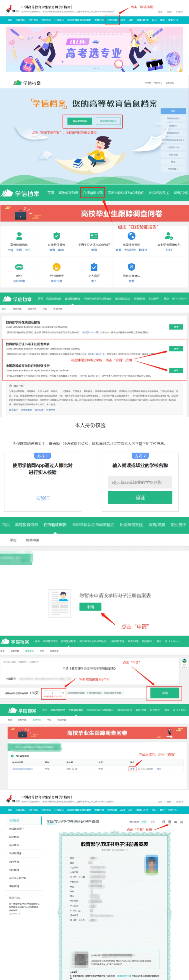Click the CHSI logo above the 高考选专业 banner
The width and height of the screenshot is (189, 980).
(13, 9)
